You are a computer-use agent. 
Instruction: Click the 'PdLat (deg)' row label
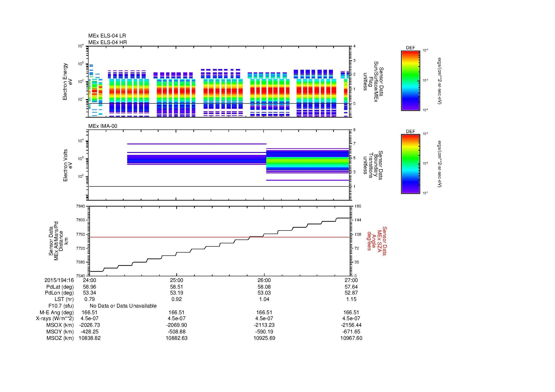tap(60, 287)
